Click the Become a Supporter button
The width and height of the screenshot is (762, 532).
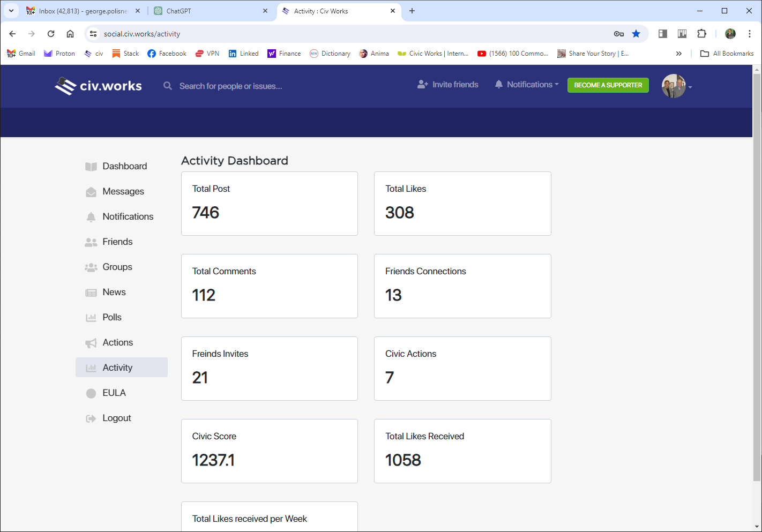(608, 85)
